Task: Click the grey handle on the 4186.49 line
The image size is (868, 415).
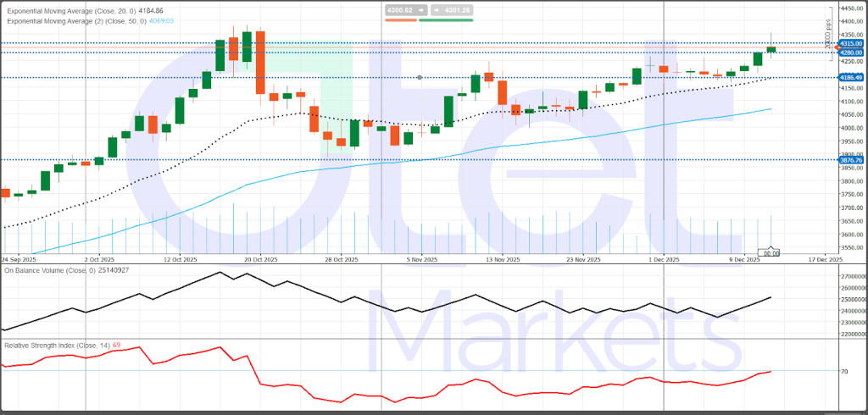Action: [420, 77]
